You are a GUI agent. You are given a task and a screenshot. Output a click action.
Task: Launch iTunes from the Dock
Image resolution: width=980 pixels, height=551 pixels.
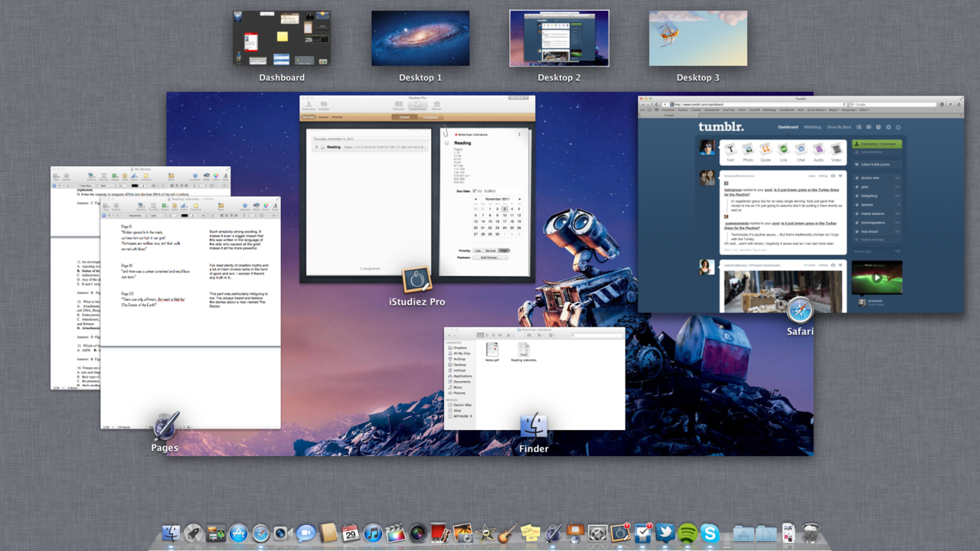373,533
